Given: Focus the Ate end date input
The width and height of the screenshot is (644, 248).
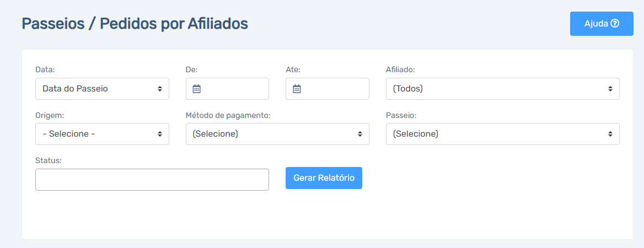Looking at the screenshot, I should pyautogui.click(x=338, y=89).
